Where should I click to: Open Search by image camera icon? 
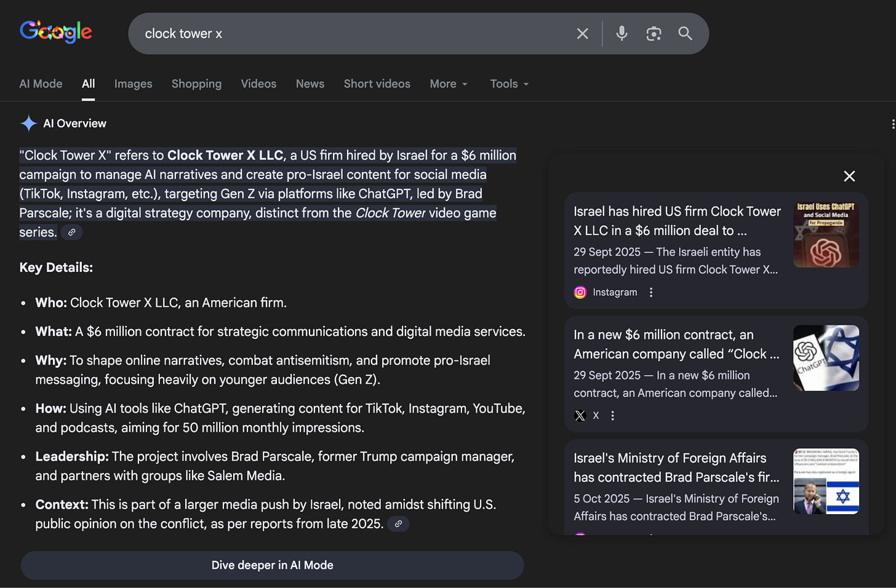tap(654, 33)
